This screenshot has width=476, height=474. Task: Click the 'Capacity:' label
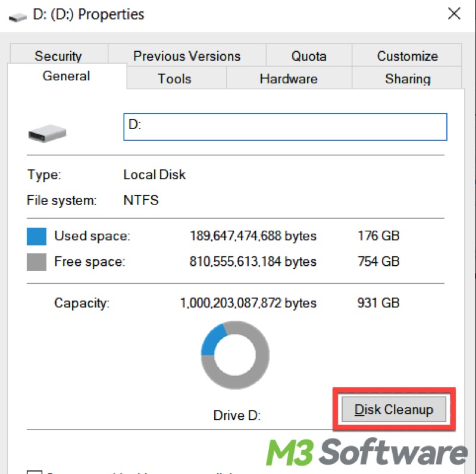click(82, 303)
